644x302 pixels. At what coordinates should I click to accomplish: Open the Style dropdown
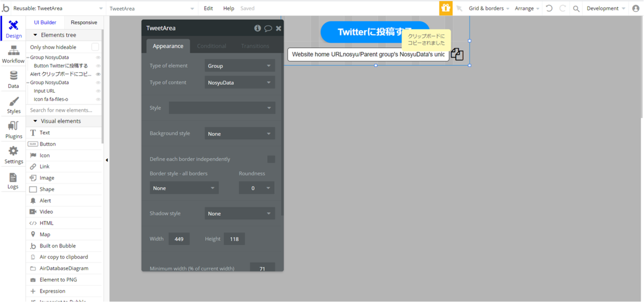pos(222,108)
